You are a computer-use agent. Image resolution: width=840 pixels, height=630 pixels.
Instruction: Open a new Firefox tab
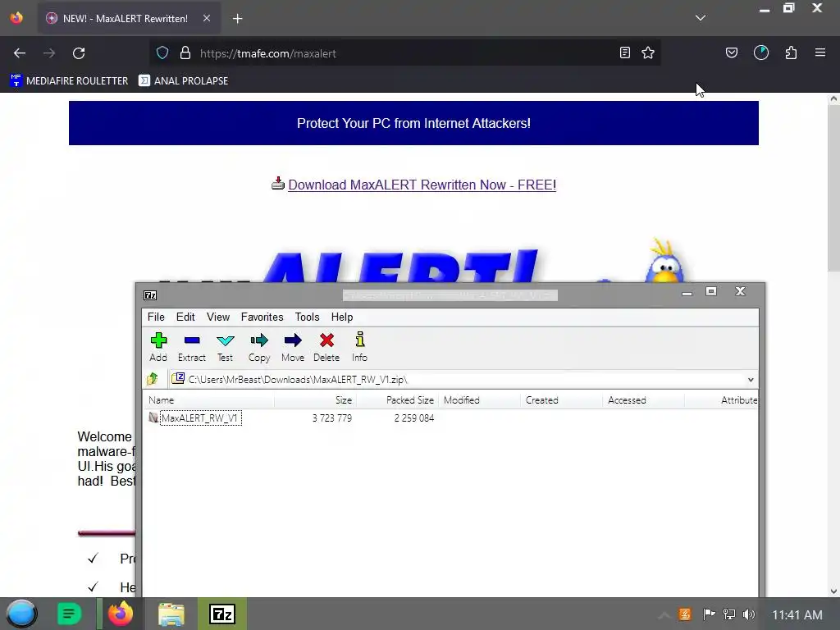pyautogui.click(x=237, y=19)
